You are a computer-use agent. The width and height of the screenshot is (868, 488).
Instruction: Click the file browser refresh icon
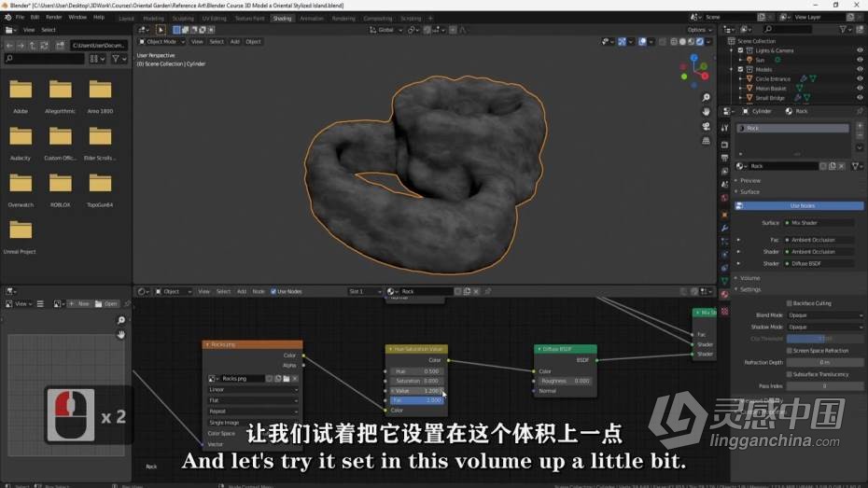coord(44,46)
